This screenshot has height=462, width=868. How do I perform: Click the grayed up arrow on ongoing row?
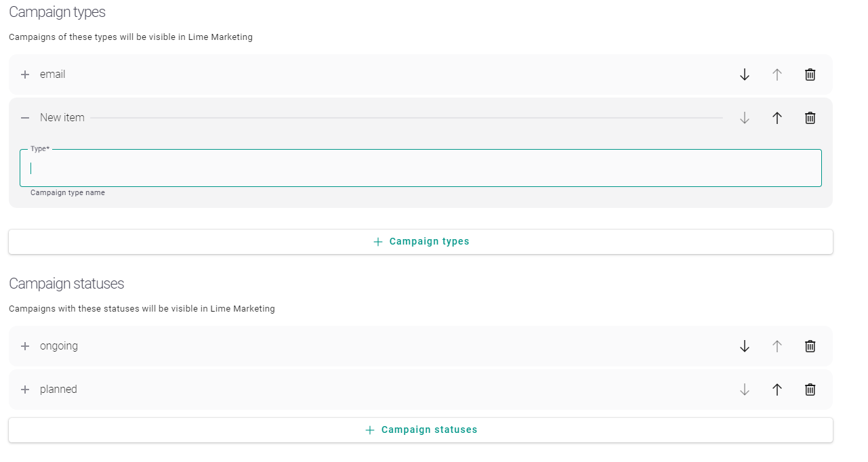tap(777, 346)
